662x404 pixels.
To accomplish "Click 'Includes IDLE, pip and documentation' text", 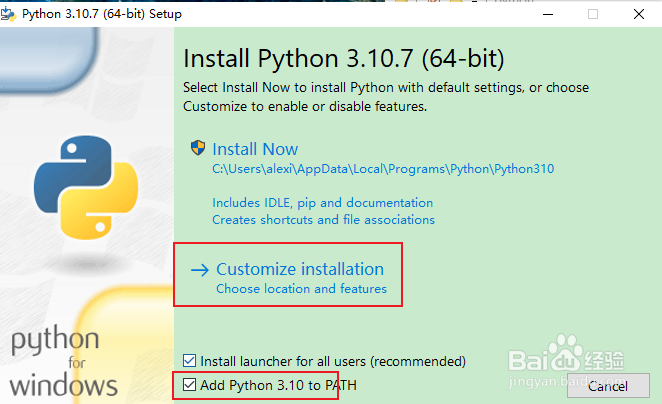I will [x=323, y=203].
